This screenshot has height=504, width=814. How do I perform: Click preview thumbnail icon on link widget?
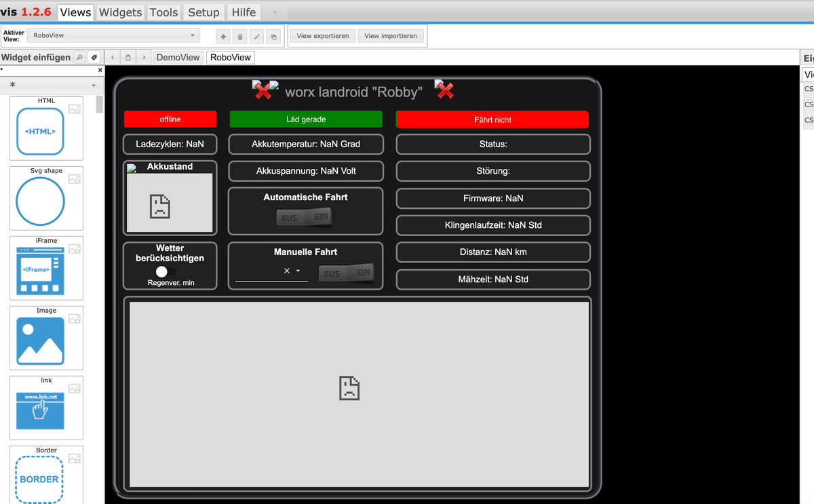point(75,388)
